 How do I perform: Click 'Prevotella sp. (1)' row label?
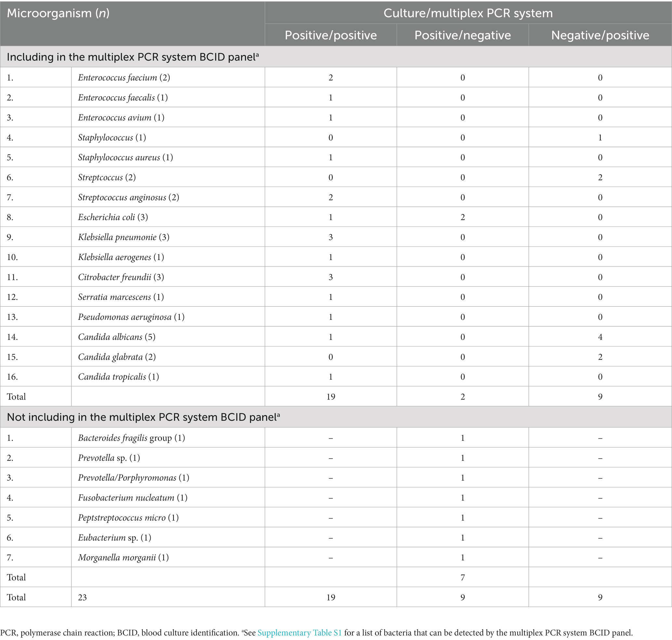tap(109, 458)
